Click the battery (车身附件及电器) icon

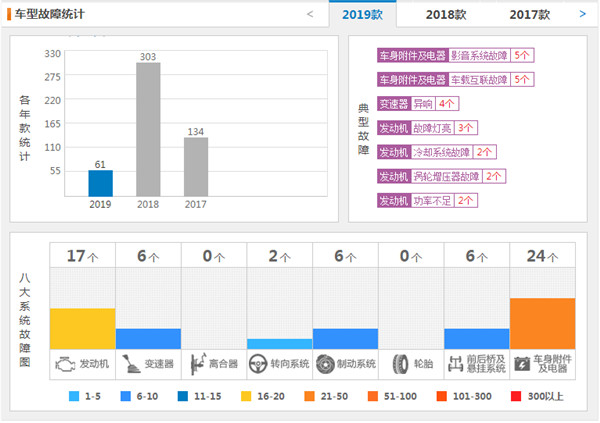522,364
